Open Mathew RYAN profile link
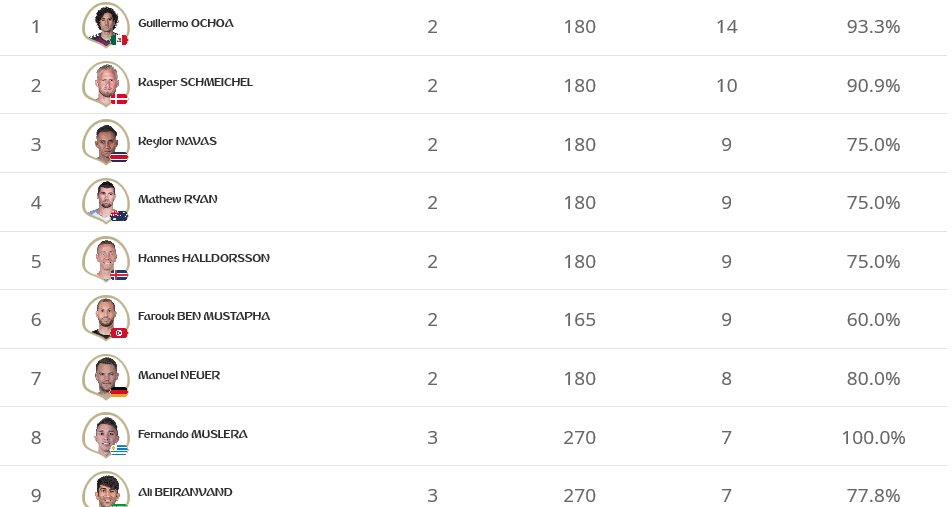 point(177,199)
